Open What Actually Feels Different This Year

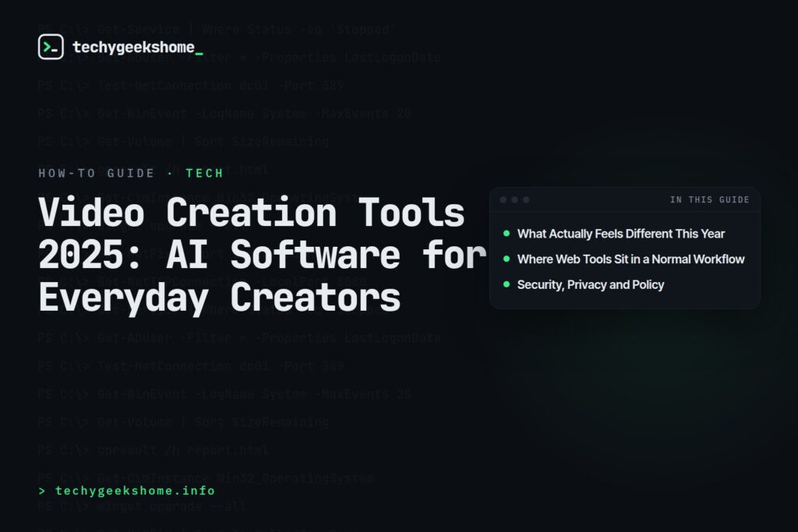[x=621, y=234]
